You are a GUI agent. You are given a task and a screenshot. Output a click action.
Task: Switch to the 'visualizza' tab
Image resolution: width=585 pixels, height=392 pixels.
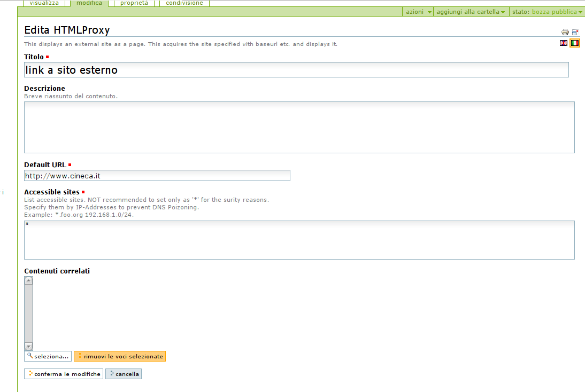pyautogui.click(x=44, y=3)
